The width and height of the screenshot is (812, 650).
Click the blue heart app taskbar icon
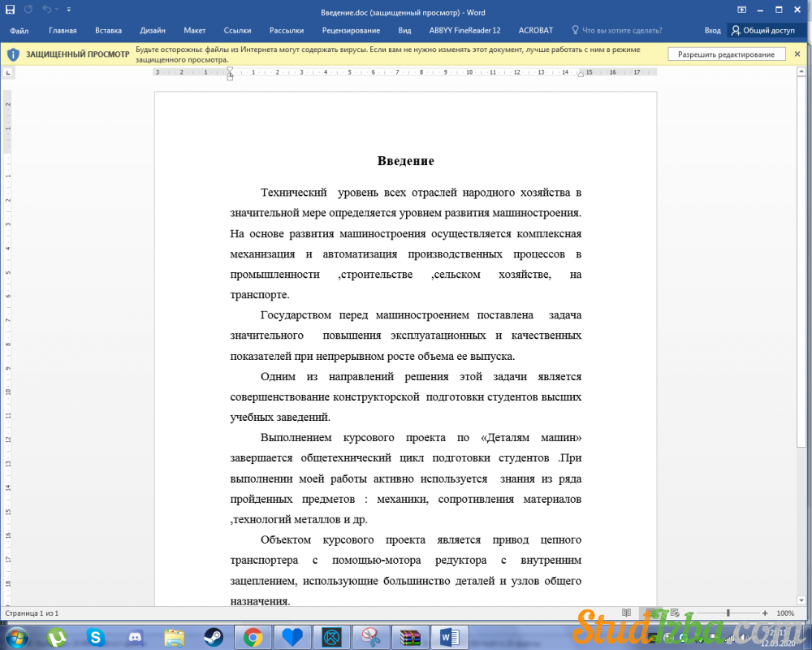point(292,637)
